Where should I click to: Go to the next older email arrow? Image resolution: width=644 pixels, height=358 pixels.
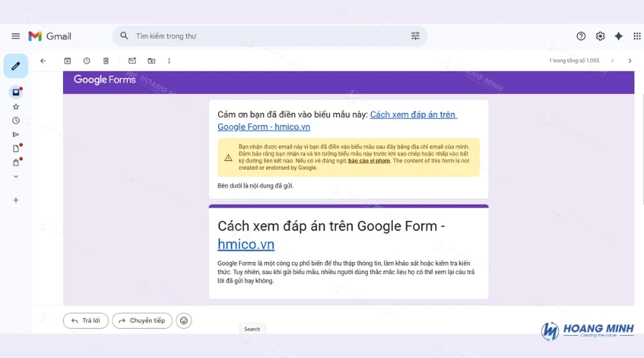(630, 61)
